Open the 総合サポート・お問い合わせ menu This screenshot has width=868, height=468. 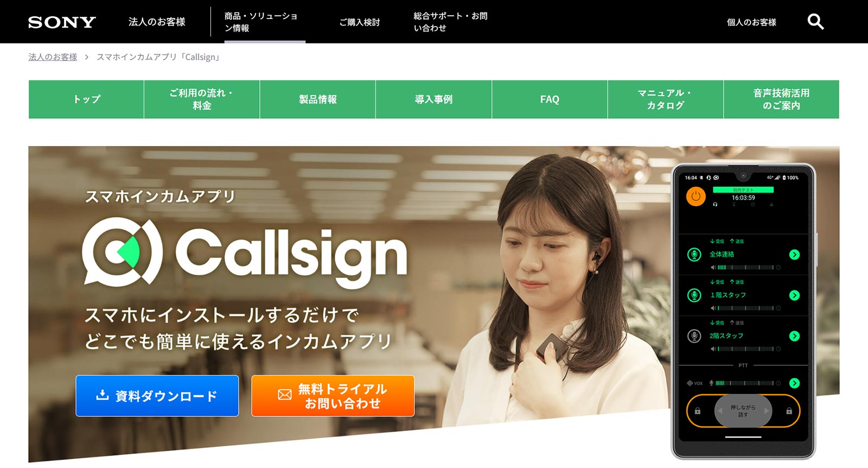[450, 22]
